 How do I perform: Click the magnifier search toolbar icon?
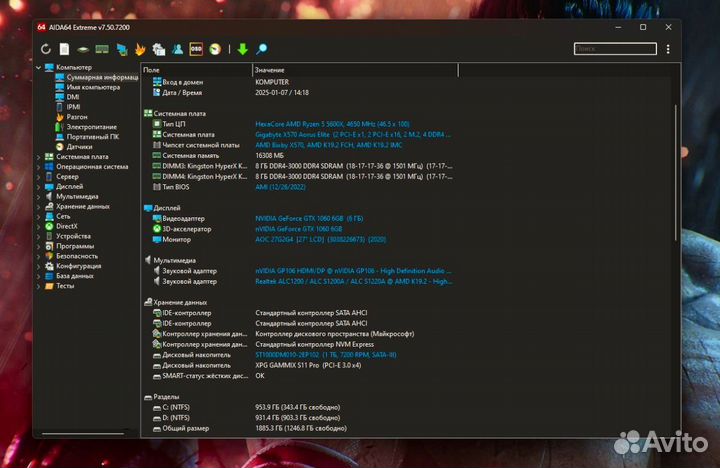coord(262,49)
